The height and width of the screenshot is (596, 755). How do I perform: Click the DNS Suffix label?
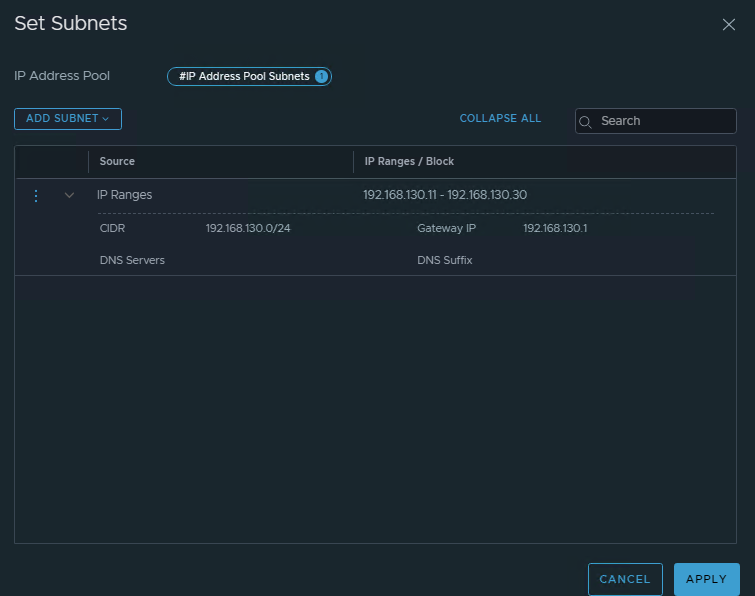444,260
